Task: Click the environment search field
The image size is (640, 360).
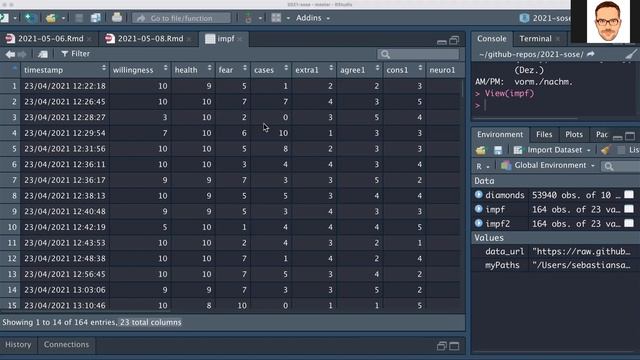Action: (x=621, y=166)
